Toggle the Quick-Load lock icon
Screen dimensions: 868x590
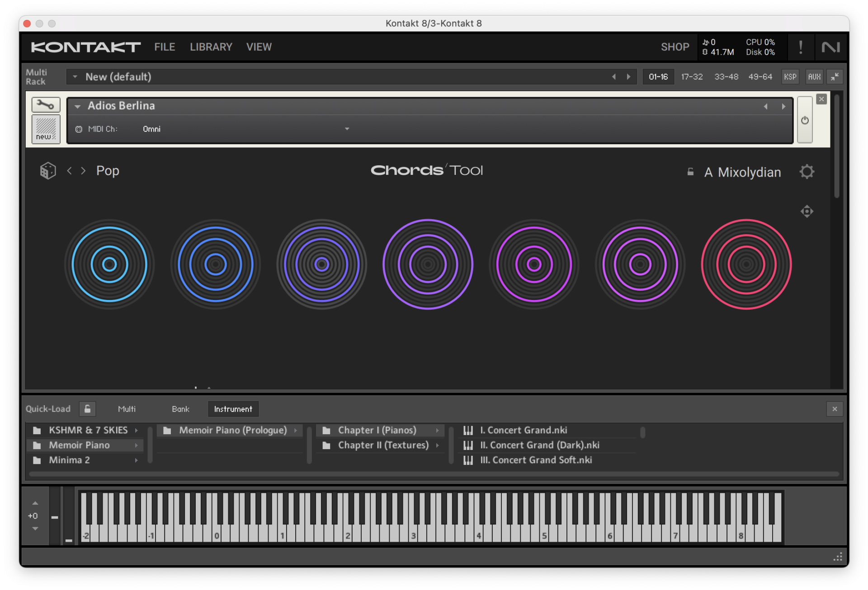[x=88, y=409]
